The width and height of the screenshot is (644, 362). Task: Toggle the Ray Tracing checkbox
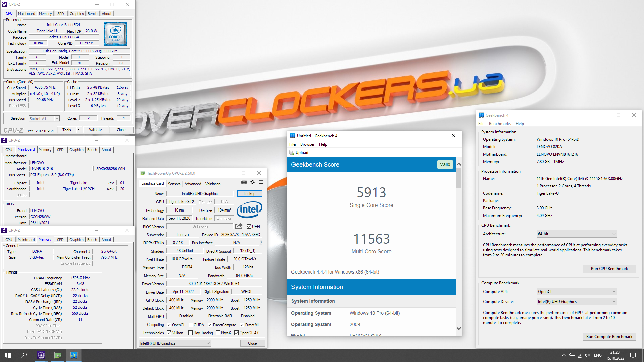tap(191, 333)
